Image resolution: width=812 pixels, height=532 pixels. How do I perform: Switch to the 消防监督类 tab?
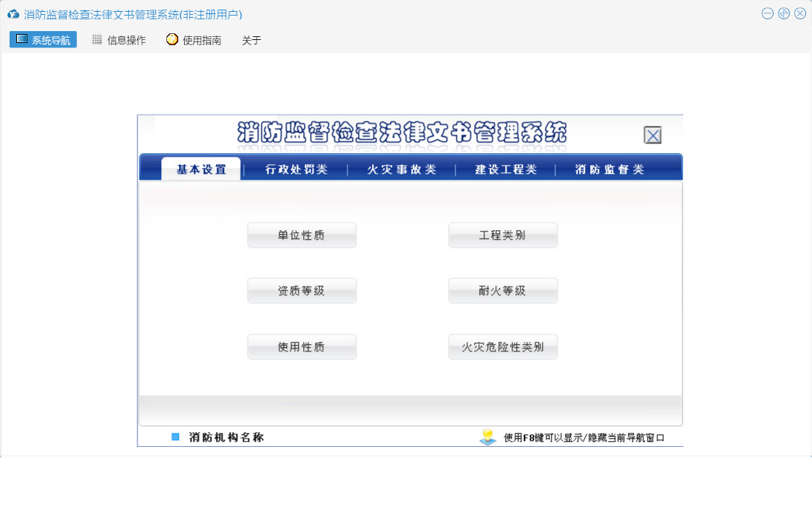(x=609, y=169)
